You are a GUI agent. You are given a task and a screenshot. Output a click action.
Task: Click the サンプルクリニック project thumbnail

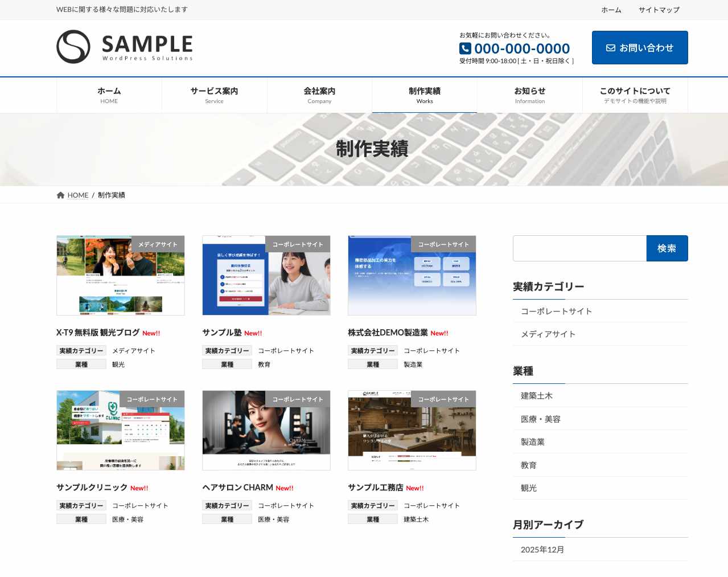coord(120,430)
